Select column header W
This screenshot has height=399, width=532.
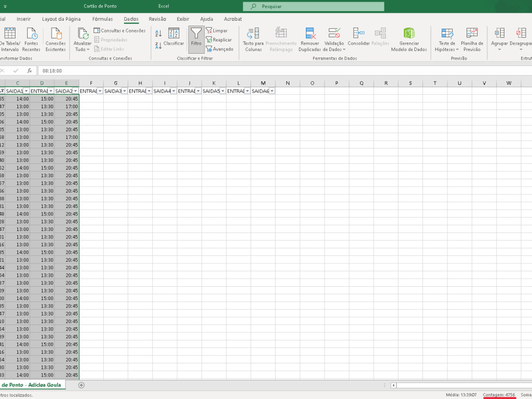(x=509, y=83)
